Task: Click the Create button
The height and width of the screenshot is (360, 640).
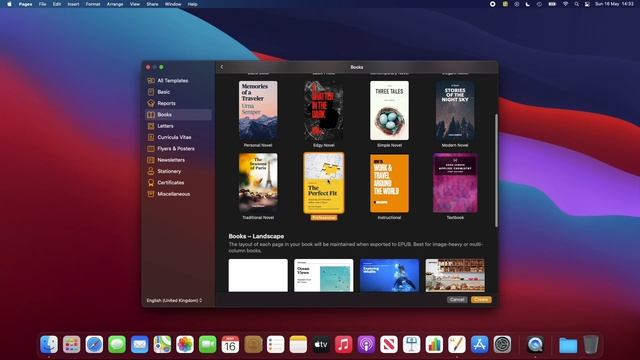Action: (481, 300)
